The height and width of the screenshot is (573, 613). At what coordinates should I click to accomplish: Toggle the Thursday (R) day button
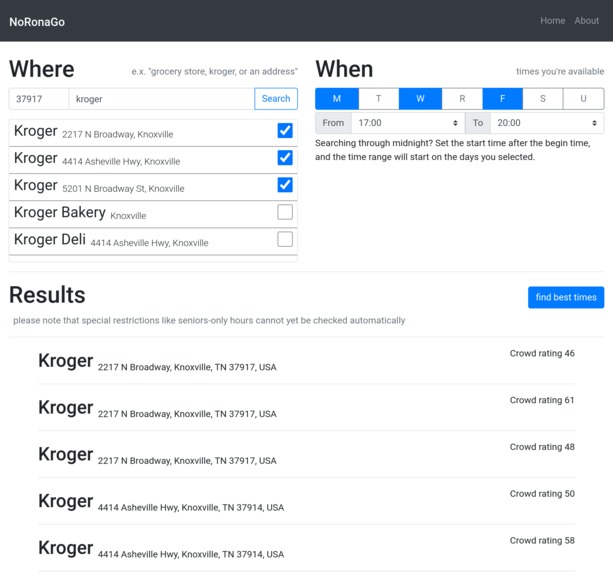click(462, 98)
